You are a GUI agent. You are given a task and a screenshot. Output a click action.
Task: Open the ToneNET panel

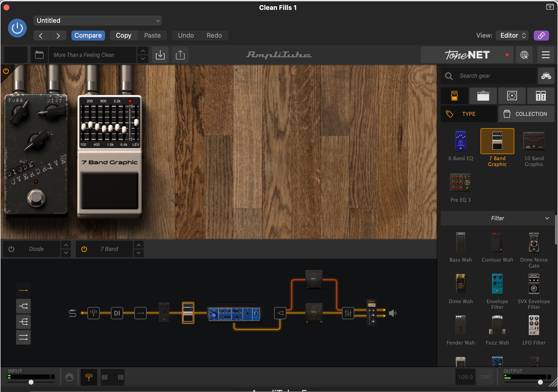467,55
